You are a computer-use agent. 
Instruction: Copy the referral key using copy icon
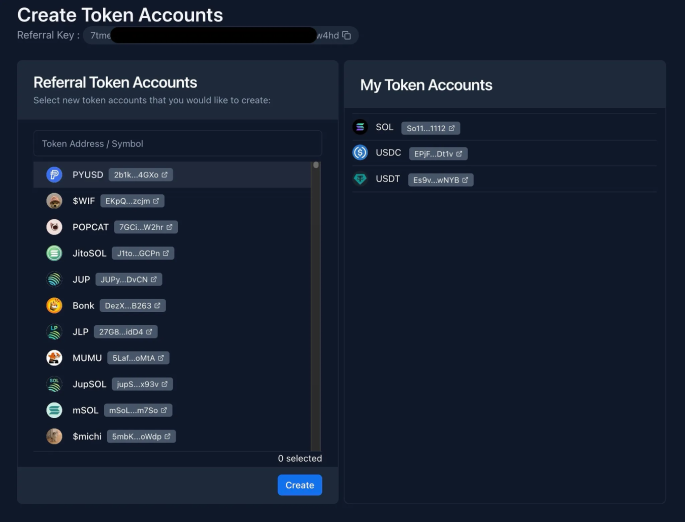pos(347,35)
